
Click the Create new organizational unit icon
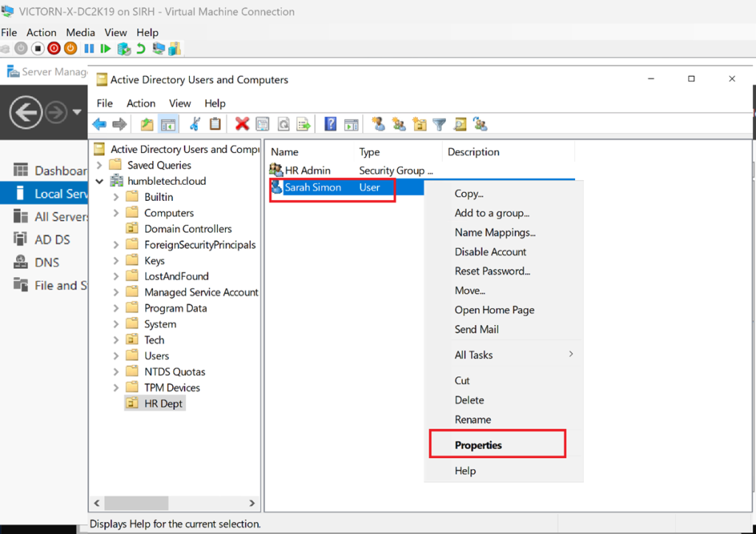(x=419, y=125)
